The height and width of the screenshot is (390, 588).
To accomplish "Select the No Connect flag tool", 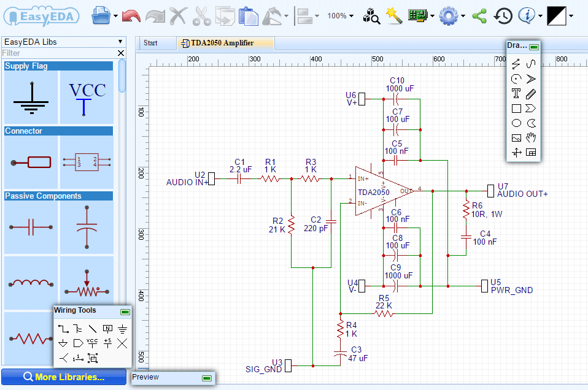I will [122, 343].
